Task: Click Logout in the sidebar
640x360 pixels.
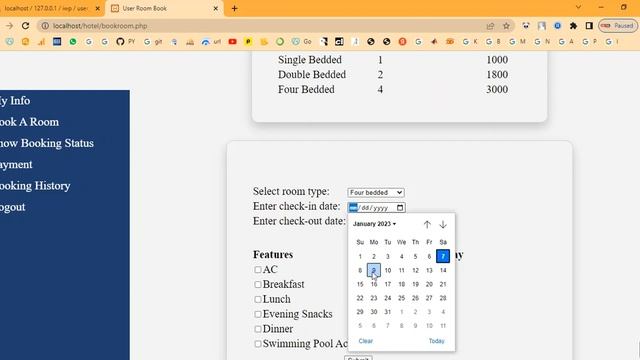Action: click(x=13, y=207)
